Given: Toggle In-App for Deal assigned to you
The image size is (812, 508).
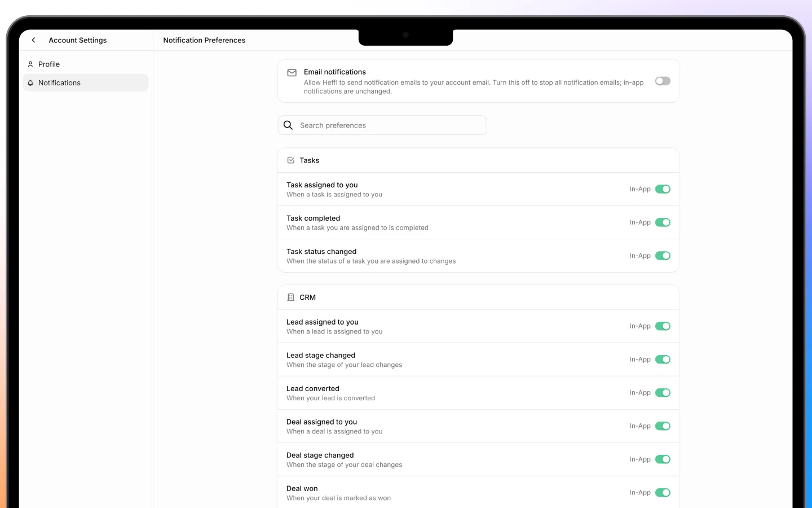Looking at the screenshot, I should click(x=663, y=426).
